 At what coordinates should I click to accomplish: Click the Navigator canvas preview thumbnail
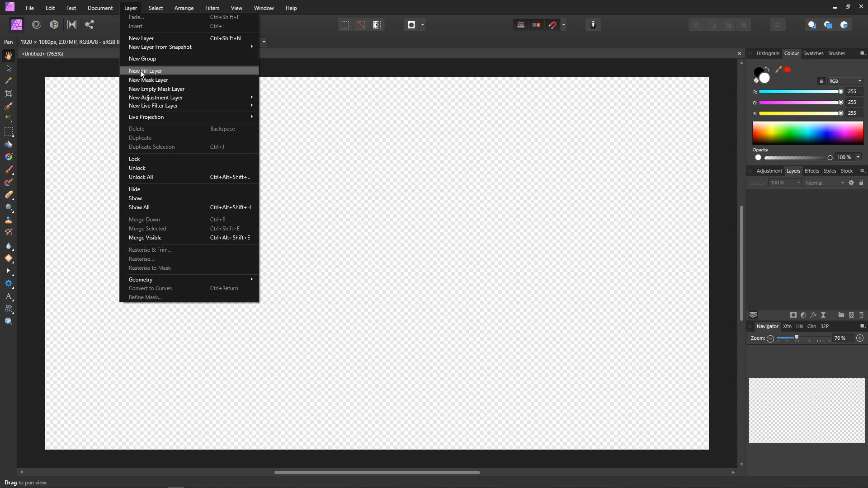(807, 410)
